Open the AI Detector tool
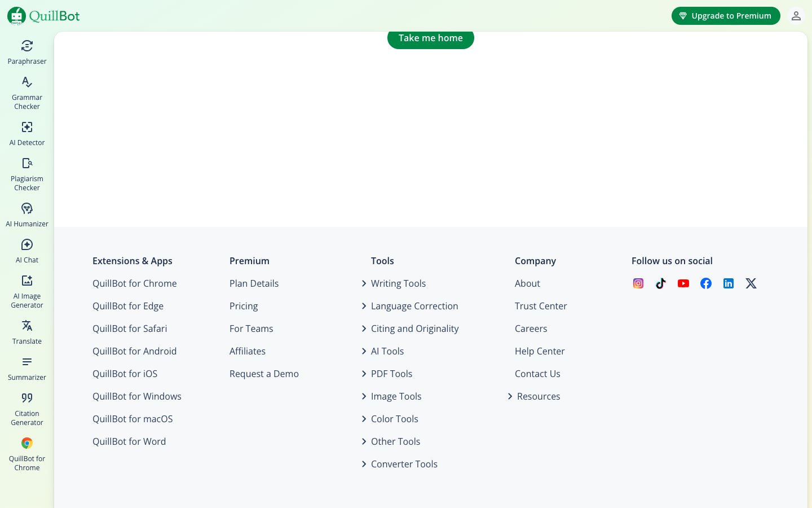 pyautogui.click(x=27, y=133)
